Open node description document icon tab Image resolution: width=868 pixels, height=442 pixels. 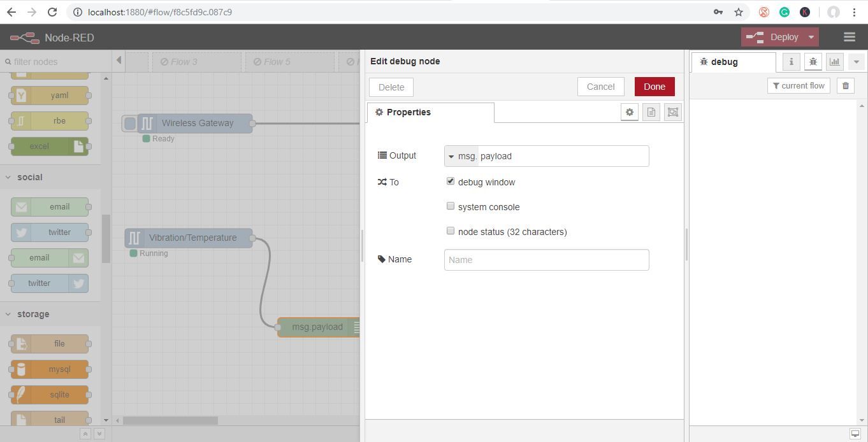click(x=651, y=112)
